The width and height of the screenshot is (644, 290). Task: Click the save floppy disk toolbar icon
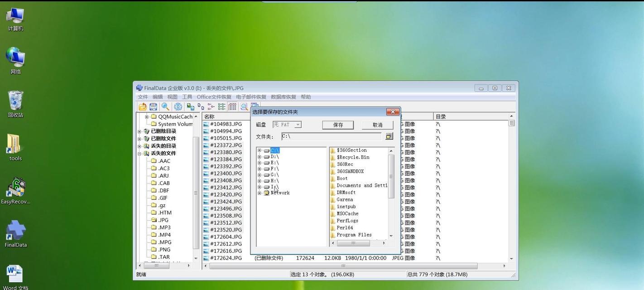[x=154, y=106]
